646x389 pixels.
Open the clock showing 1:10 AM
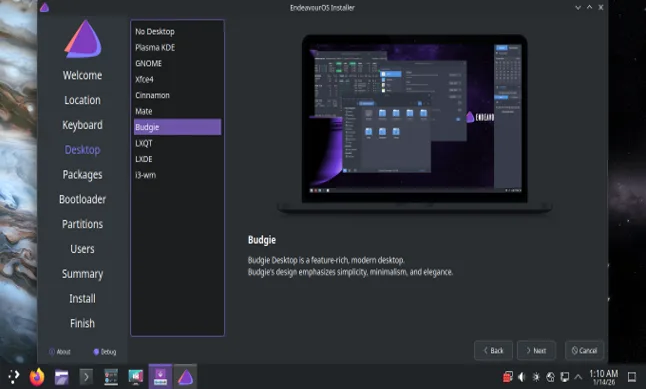coord(604,377)
